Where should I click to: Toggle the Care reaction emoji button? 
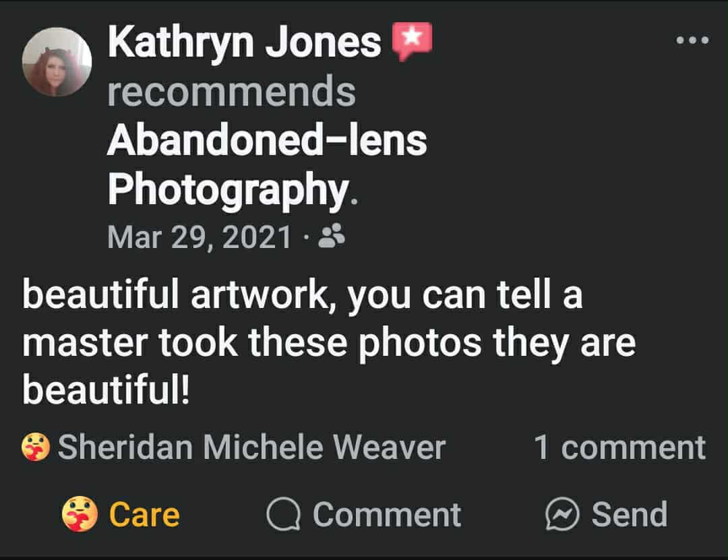[x=80, y=515]
